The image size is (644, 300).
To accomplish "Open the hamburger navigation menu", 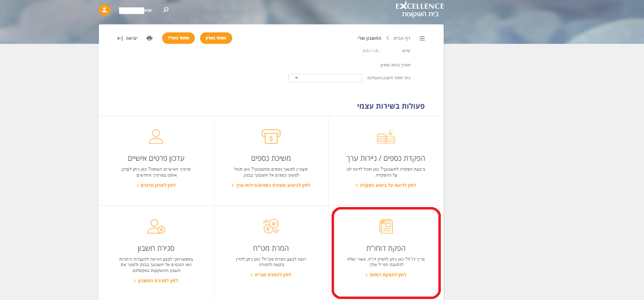I will pyautogui.click(x=422, y=38).
